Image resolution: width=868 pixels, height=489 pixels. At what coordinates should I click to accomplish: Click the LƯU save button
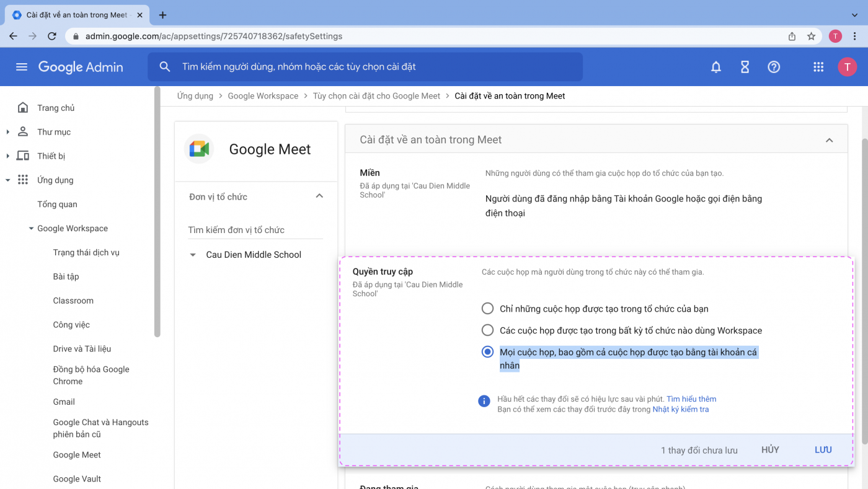tap(823, 450)
